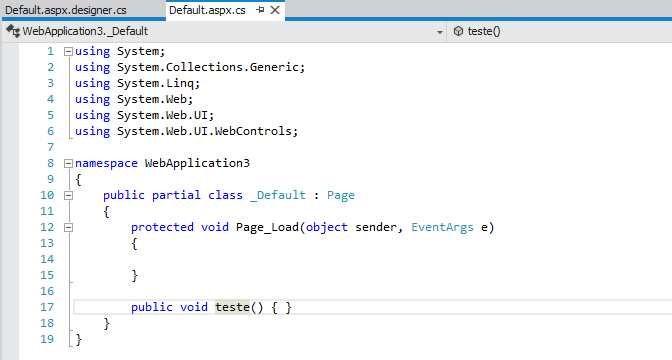The image size is (672, 360).
Task: Select the Default.aspx.cs tab
Action: point(207,10)
